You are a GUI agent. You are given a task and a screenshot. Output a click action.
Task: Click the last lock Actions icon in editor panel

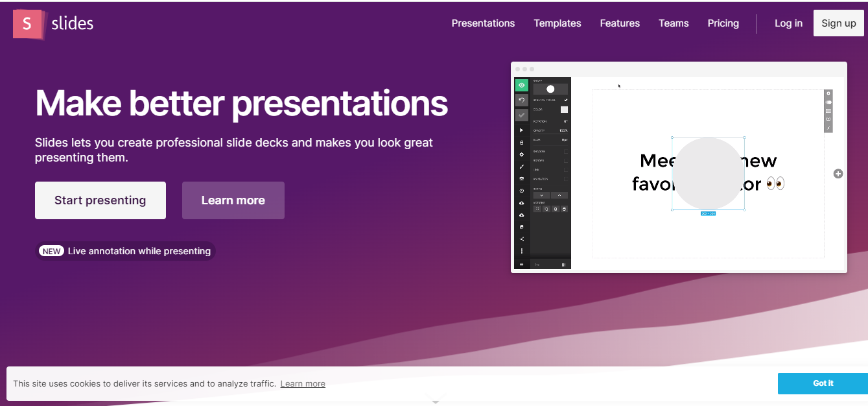564,209
